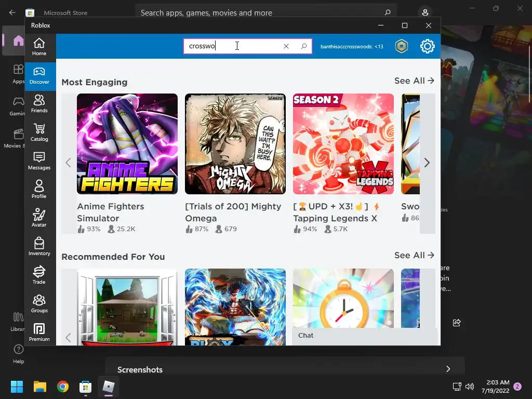
Task: Open Avatar editor in sidebar
Action: 39,218
